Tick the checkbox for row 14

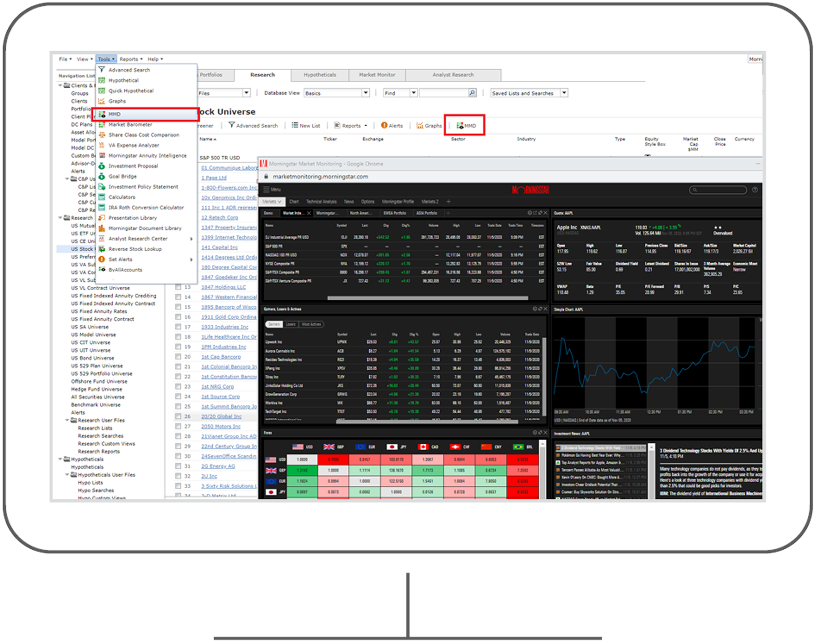coord(178,297)
